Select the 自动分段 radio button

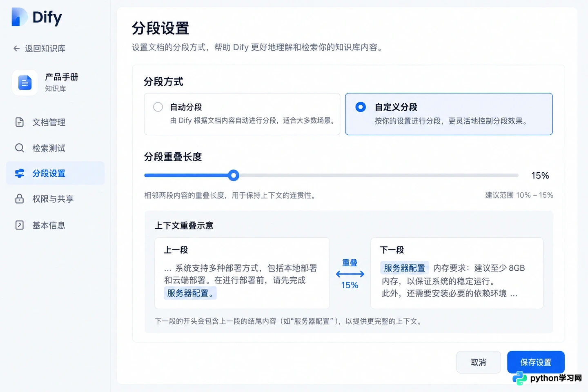tap(158, 107)
